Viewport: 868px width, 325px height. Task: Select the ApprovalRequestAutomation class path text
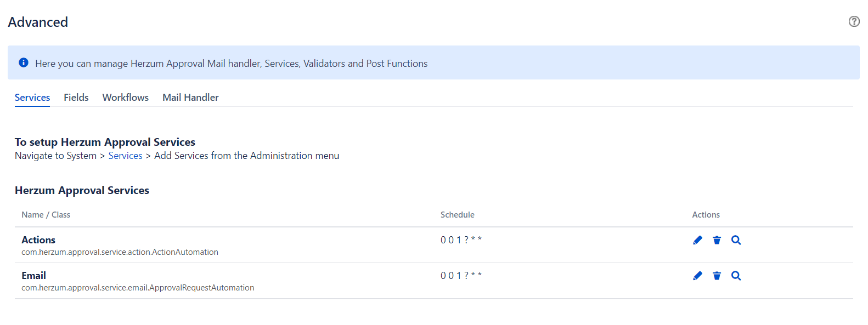(x=138, y=288)
